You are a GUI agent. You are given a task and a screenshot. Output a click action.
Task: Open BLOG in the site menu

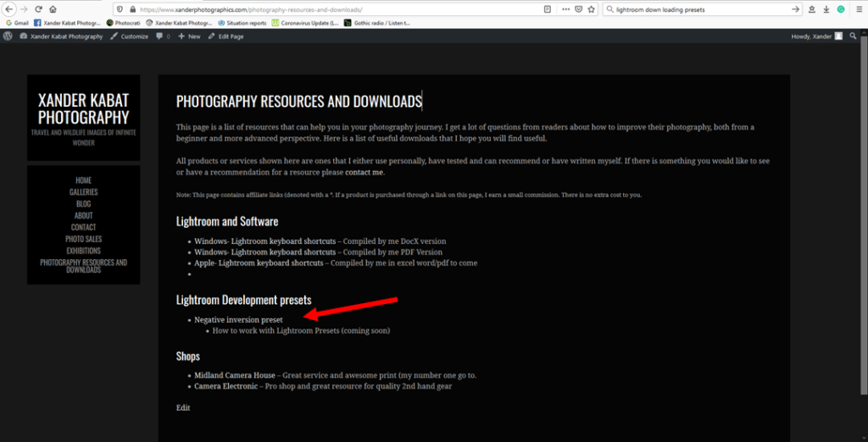(84, 203)
